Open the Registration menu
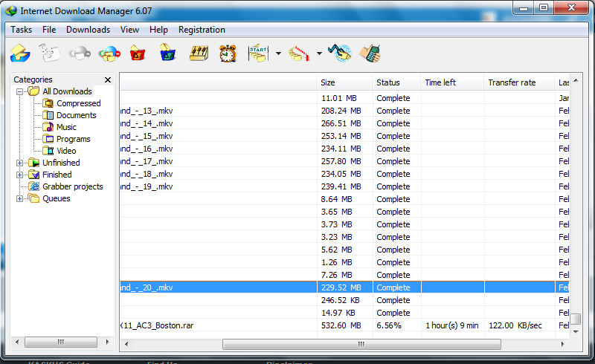The width and height of the screenshot is (595, 364). point(202,30)
